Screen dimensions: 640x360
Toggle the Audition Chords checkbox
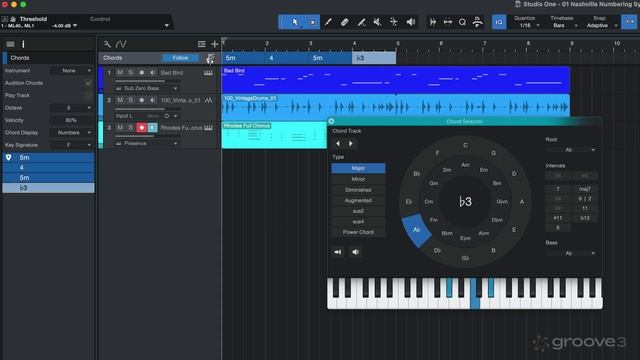(x=88, y=83)
